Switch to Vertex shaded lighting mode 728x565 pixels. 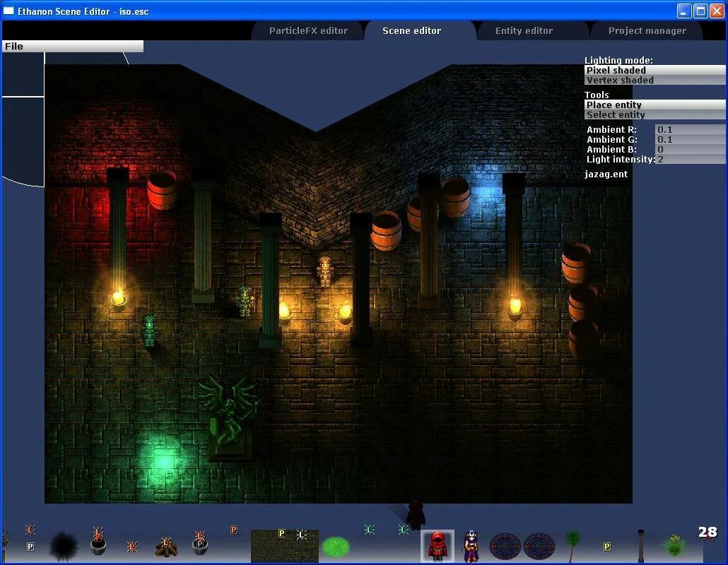click(654, 81)
